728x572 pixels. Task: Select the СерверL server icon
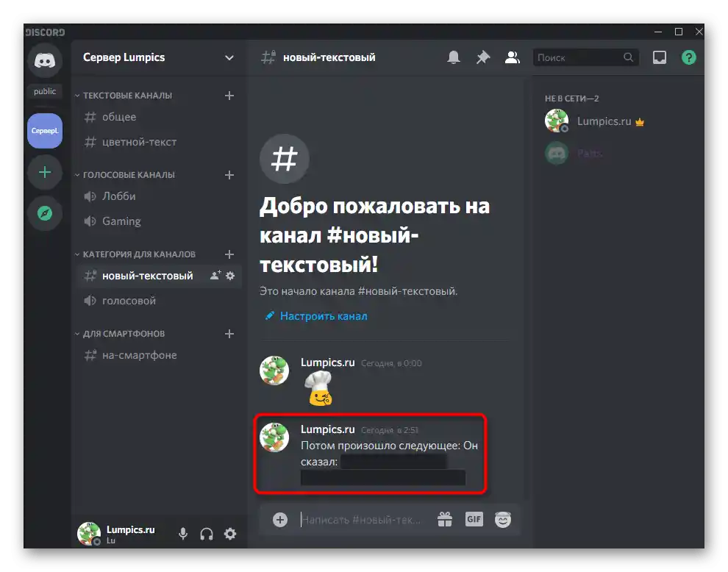[45, 131]
